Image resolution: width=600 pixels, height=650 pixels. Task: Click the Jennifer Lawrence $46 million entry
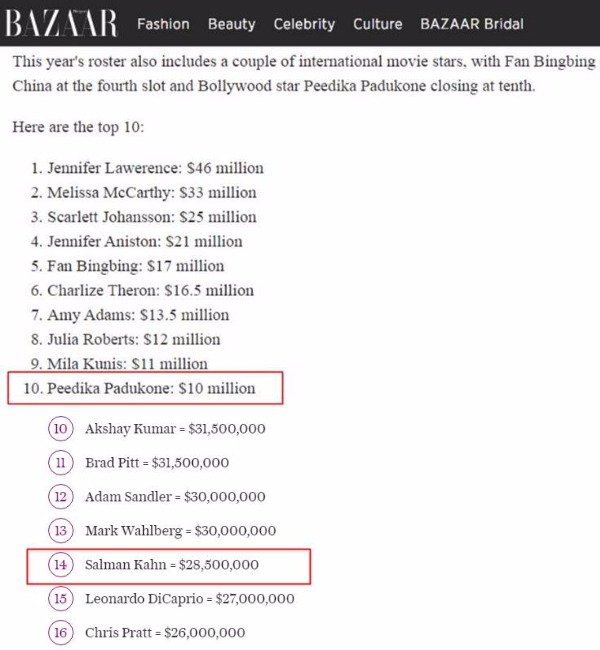[155, 168]
